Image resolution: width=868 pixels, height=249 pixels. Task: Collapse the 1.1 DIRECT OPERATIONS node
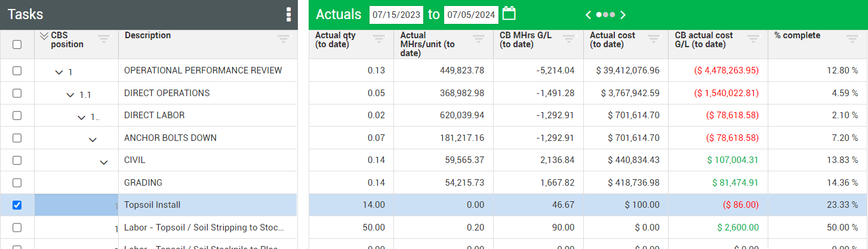tap(70, 94)
